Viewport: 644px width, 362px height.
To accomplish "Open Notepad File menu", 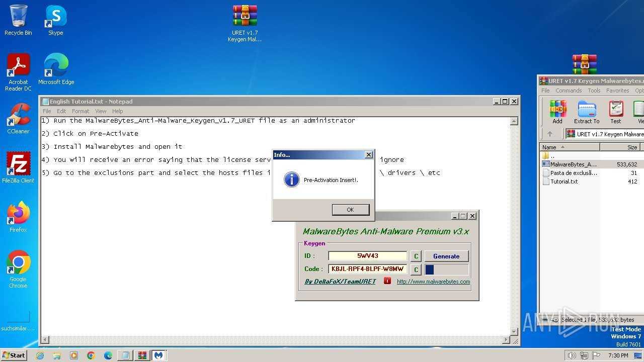I will 47,111.
